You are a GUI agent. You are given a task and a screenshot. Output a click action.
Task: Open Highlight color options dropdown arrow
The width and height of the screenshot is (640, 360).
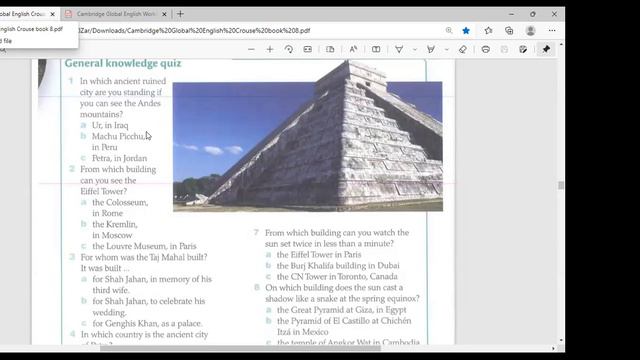(x=447, y=50)
